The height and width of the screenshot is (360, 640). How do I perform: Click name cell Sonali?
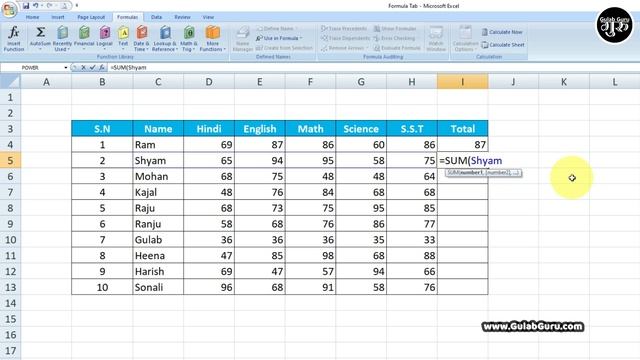tap(158, 287)
